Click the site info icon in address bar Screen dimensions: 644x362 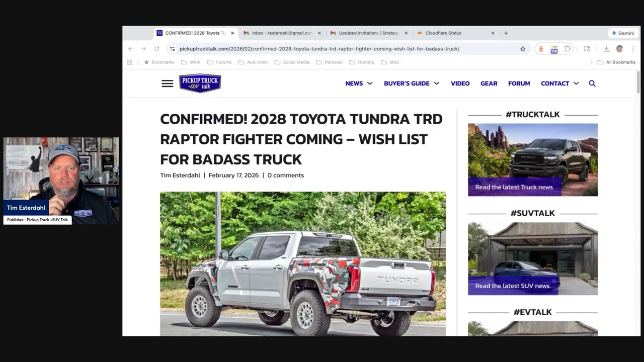(x=172, y=49)
